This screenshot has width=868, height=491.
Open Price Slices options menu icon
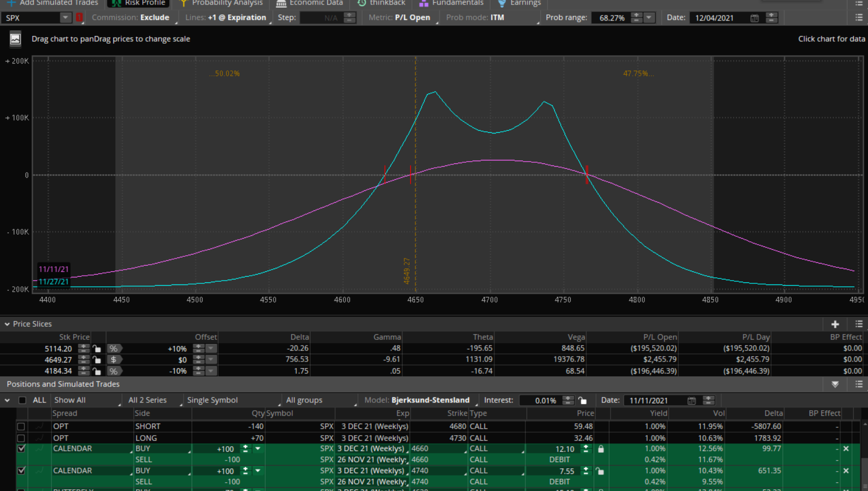(859, 324)
